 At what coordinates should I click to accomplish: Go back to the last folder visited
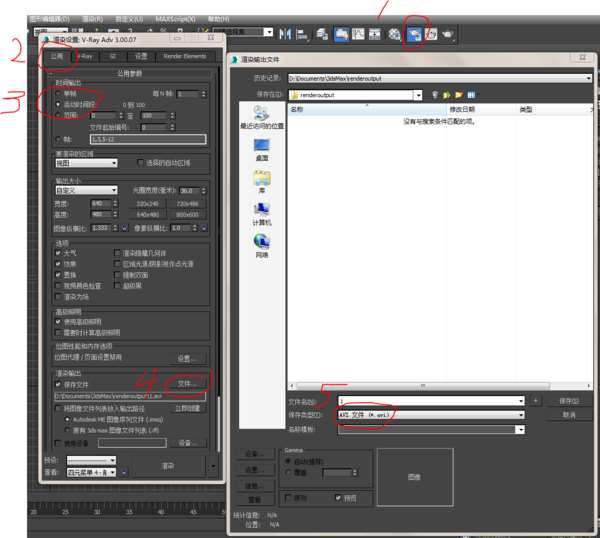tap(435, 95)
